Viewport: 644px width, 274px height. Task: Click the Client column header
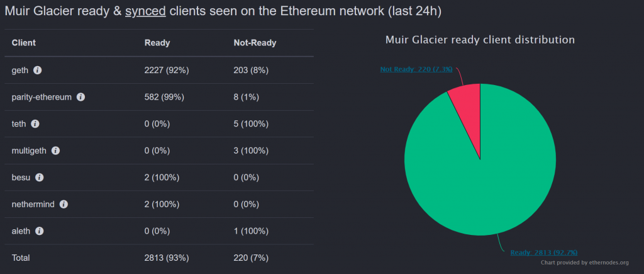pos(24,43)
